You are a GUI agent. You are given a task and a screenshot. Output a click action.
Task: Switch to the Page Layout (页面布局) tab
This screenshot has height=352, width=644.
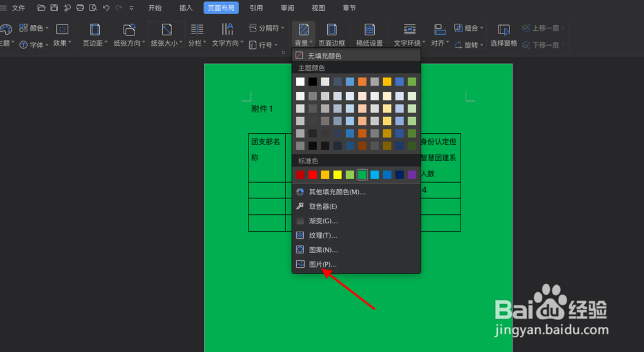pos(221,8)
